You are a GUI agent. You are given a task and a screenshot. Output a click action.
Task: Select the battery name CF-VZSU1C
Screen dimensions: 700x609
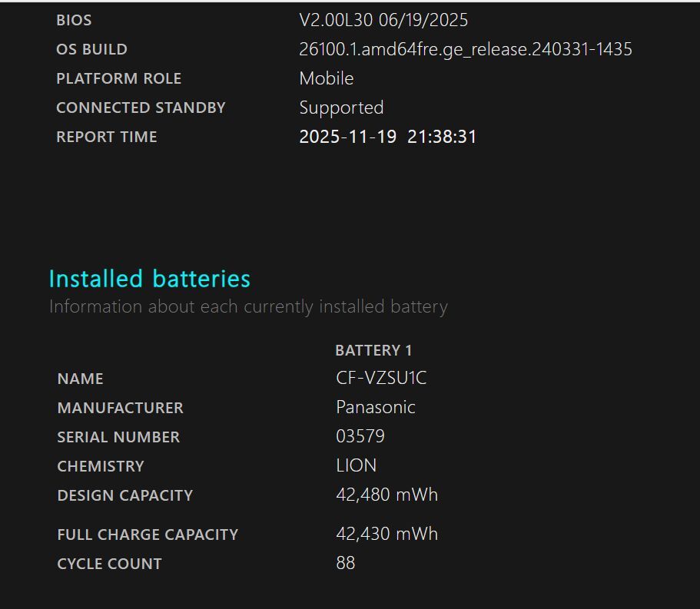(x=381, y=378)
